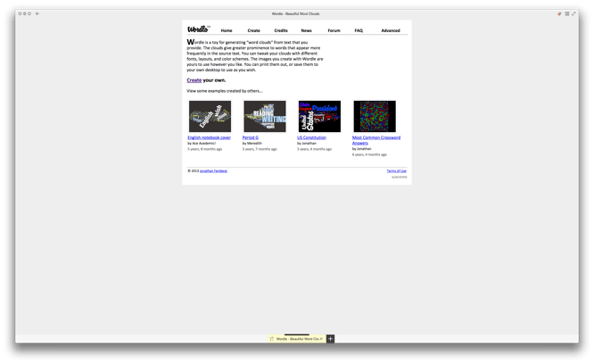Screen dimensions: 594x364
Task: Open the English notebook cover thumbnail
Action: tap(210, 116)
